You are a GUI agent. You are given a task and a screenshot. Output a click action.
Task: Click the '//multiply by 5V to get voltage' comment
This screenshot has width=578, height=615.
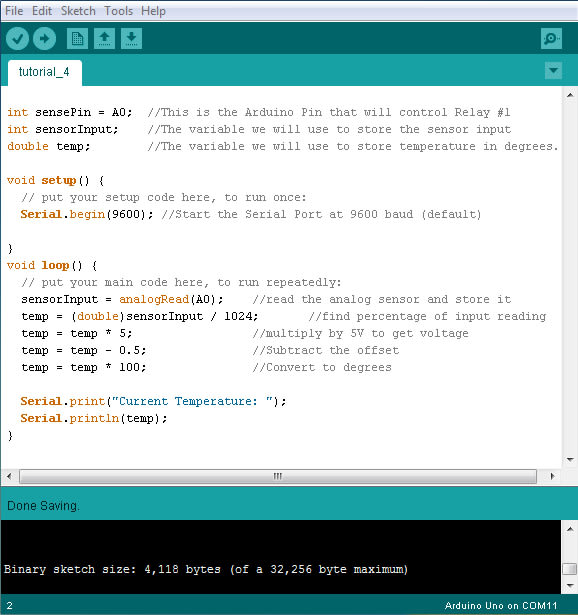tap(360, 333)
